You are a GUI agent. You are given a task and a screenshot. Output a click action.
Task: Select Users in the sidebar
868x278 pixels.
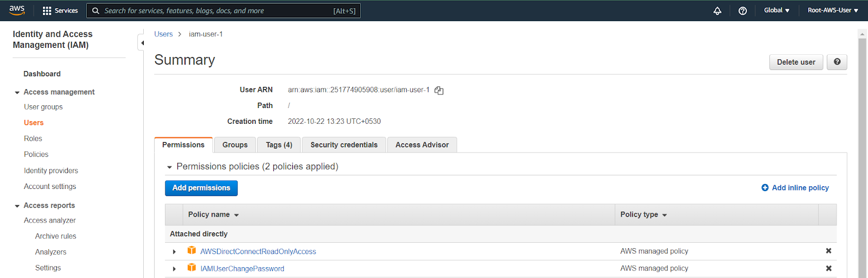click(x=34, y=123)
